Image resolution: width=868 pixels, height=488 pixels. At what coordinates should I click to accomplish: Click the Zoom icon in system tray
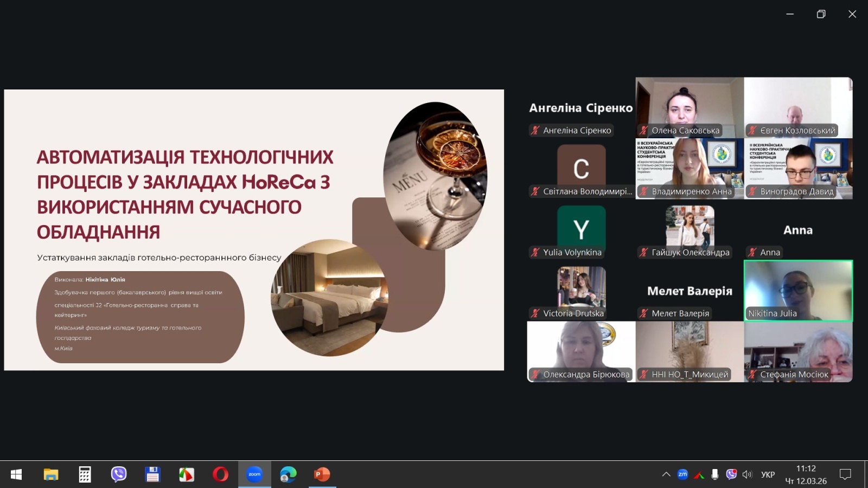click(682, 474)
